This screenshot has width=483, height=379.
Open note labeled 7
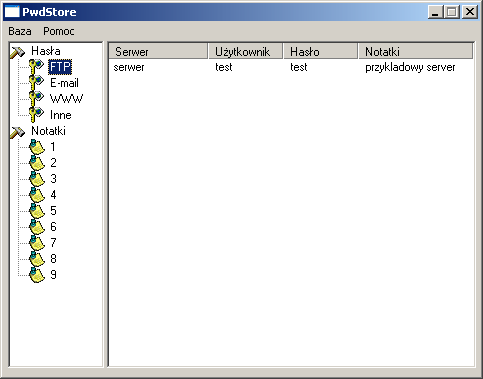tap(53, 243)
